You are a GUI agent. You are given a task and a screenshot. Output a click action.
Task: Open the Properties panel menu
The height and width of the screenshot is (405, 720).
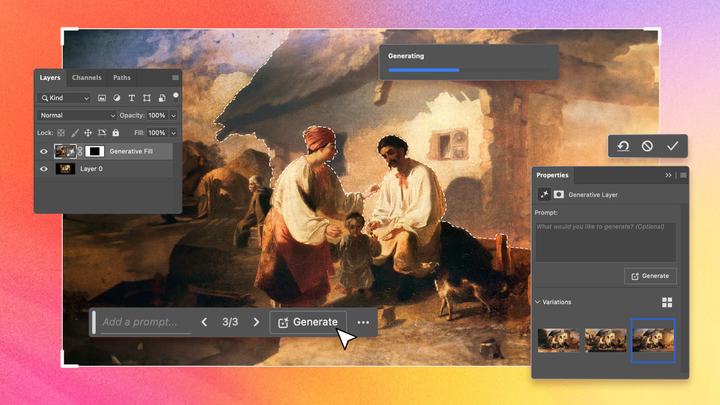(x=683, y=175)
